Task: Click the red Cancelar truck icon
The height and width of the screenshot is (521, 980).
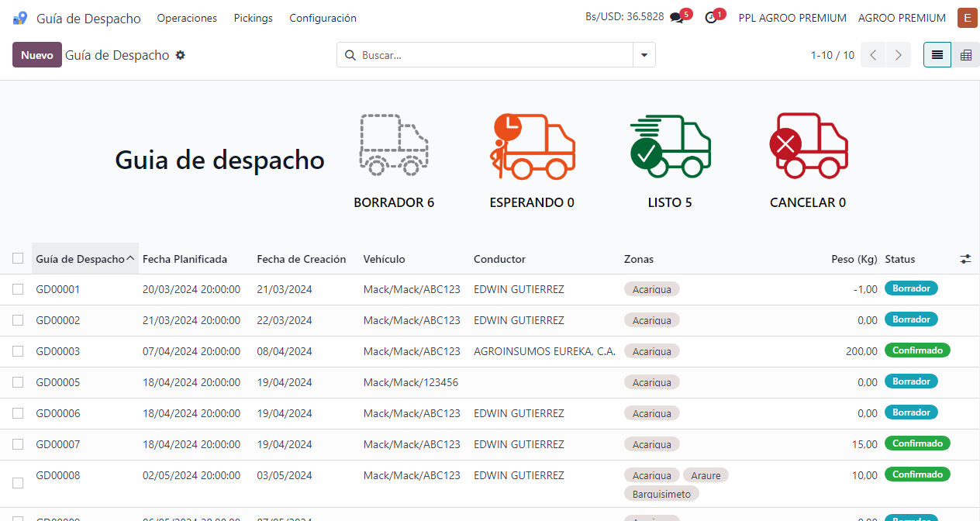Action: 808,145
